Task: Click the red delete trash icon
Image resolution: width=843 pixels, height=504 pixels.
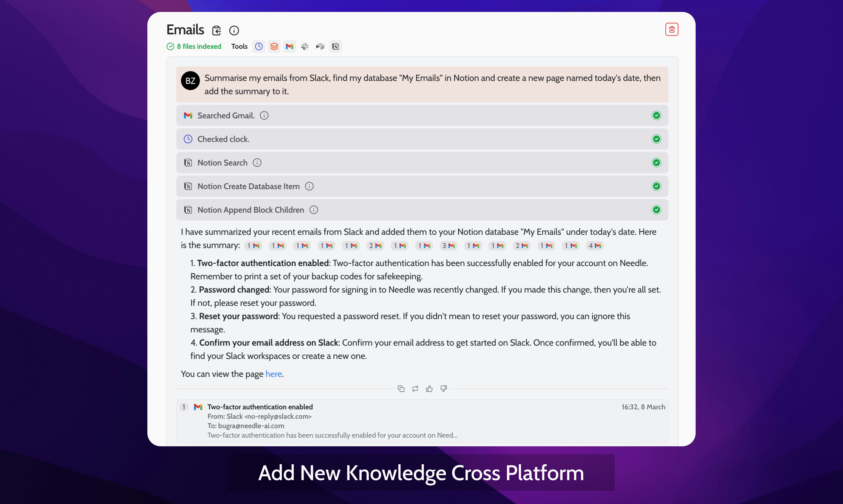Action: coord(671,30)
